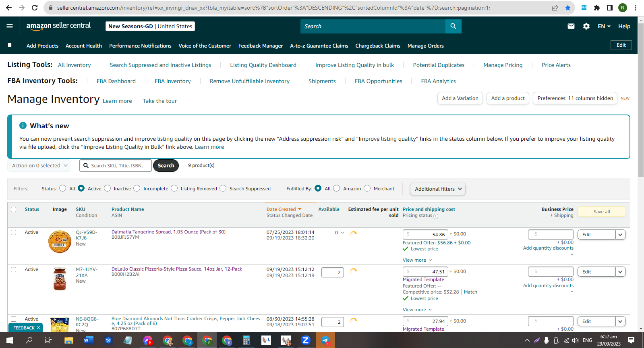Click the price field showing 54.86
This screenshot has height=348, width=644.
coord(426,234)
